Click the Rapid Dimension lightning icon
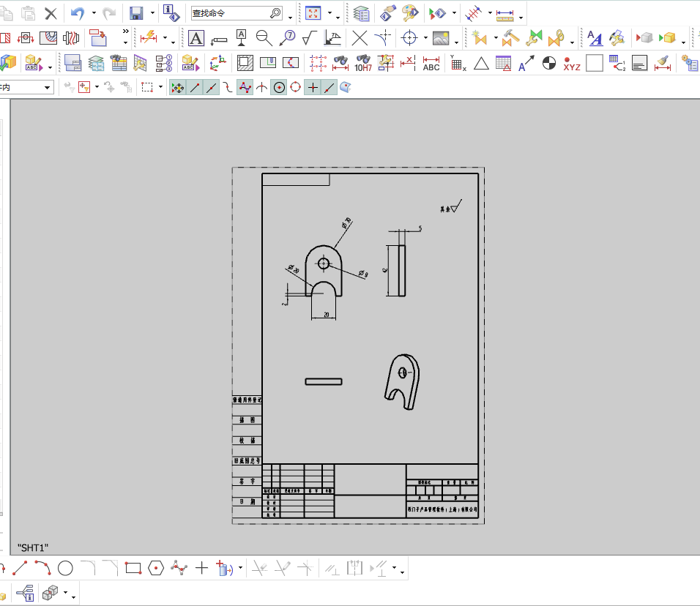This screenshot has height=606, width=700. pos(149,38)
